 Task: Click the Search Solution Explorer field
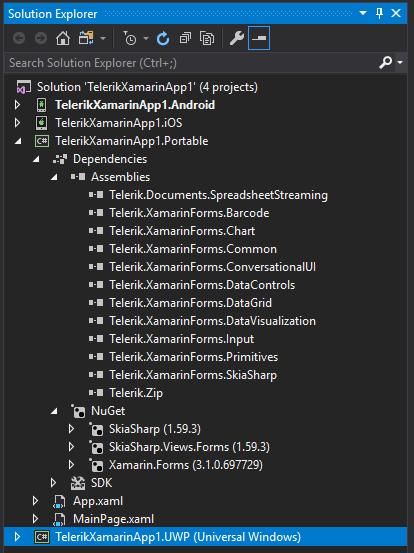190,63
